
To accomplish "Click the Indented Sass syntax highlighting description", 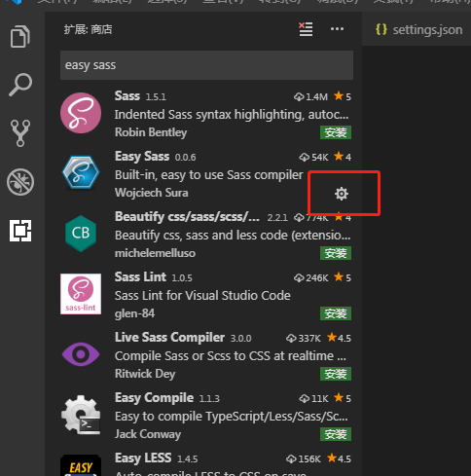I will point(232,115).
